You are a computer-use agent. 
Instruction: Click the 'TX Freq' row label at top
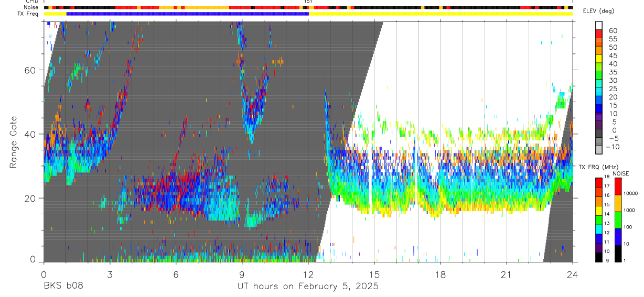click(x=29, y=14)
